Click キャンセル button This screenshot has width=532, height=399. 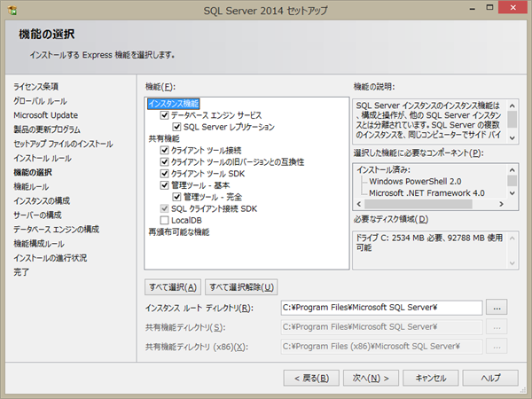431,378
